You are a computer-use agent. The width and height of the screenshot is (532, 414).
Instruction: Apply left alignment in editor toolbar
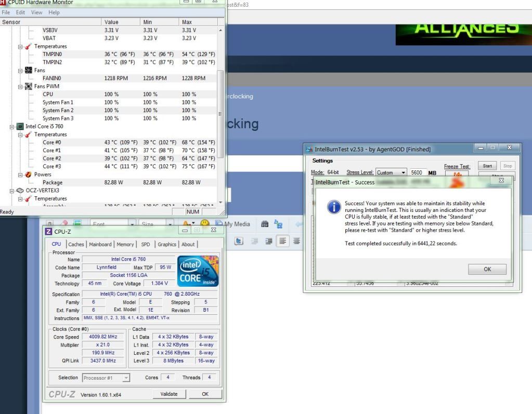point(282,241)
